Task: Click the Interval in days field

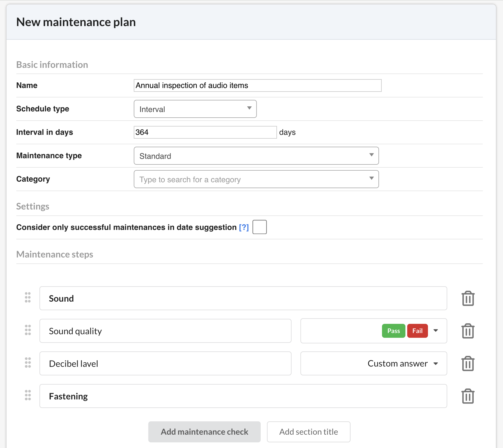Action: (x=205, y=132)
